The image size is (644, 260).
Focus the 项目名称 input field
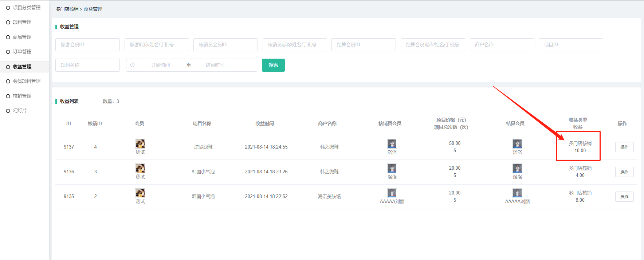pyautogui.click(x=87, y=65)
